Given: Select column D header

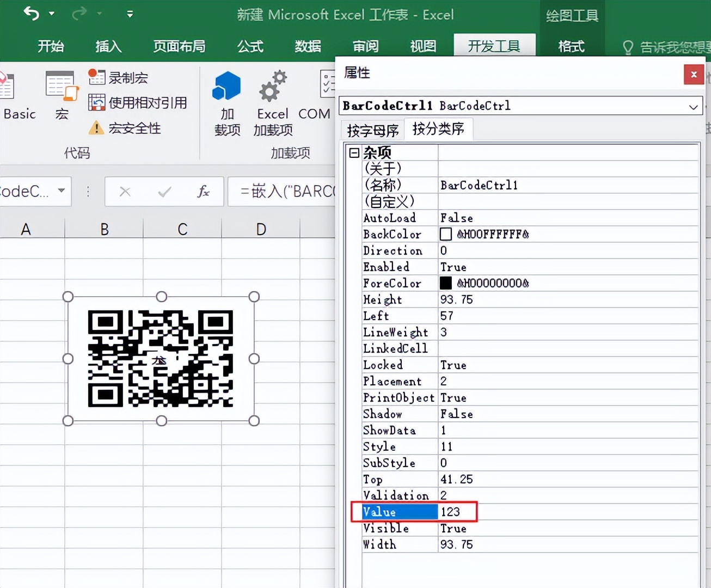Looking at the screenshot, I should click(261, 229).
